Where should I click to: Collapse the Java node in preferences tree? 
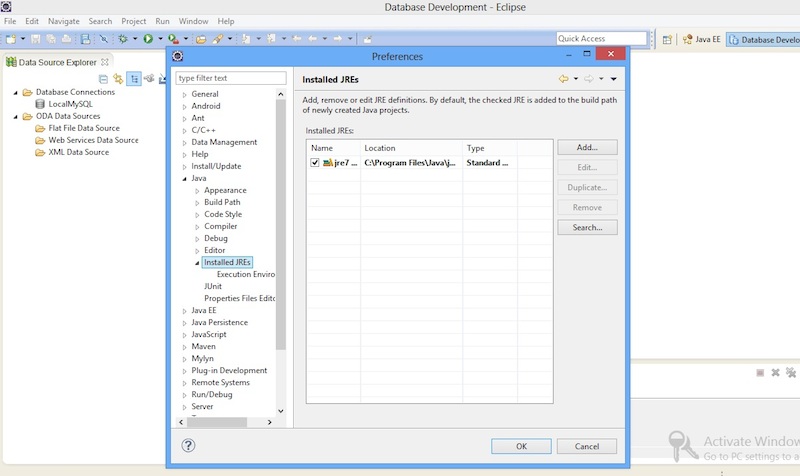[x=185, y=179]
